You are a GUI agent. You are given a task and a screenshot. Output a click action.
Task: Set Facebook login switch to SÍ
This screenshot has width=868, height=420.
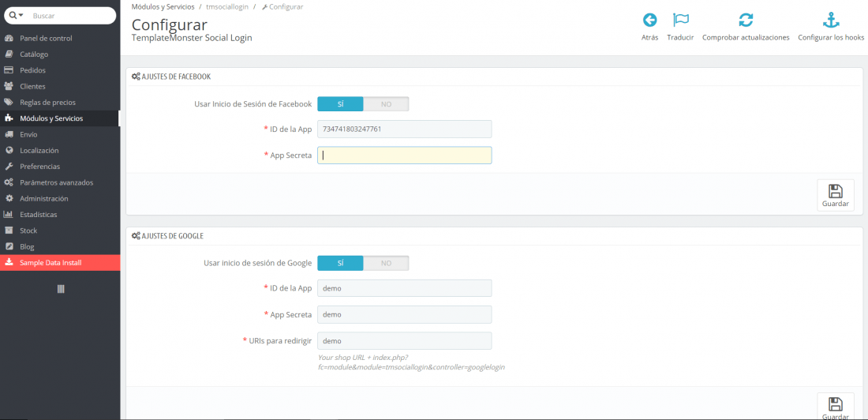click(x=340, y=103)
